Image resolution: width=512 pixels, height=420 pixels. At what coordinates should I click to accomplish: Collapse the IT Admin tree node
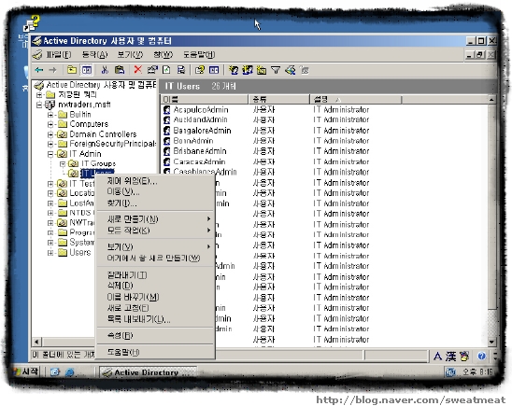(50, 154)
